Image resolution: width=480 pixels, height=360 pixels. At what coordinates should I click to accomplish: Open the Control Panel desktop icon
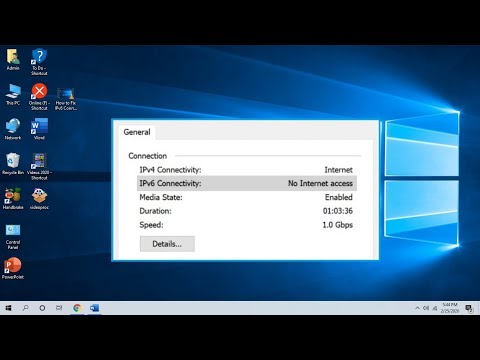[13, 237]
